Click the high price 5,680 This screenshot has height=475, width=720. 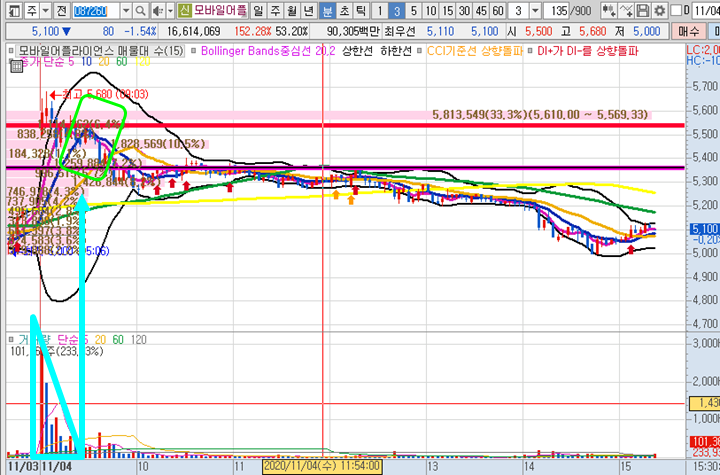592,31
